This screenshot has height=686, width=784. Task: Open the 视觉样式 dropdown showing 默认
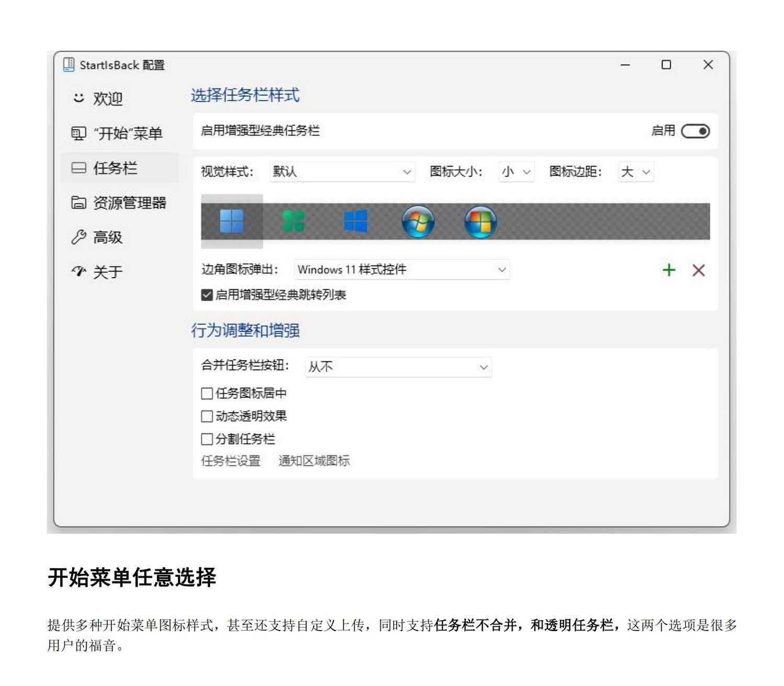coord(342,171)
